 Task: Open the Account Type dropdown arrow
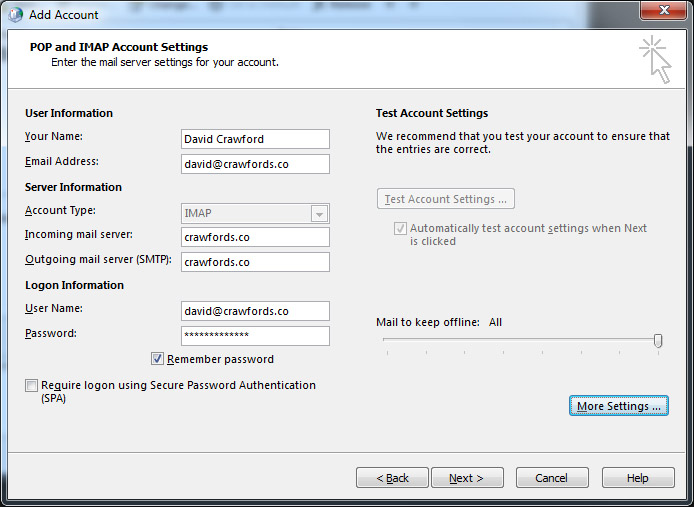click(319, 214)
